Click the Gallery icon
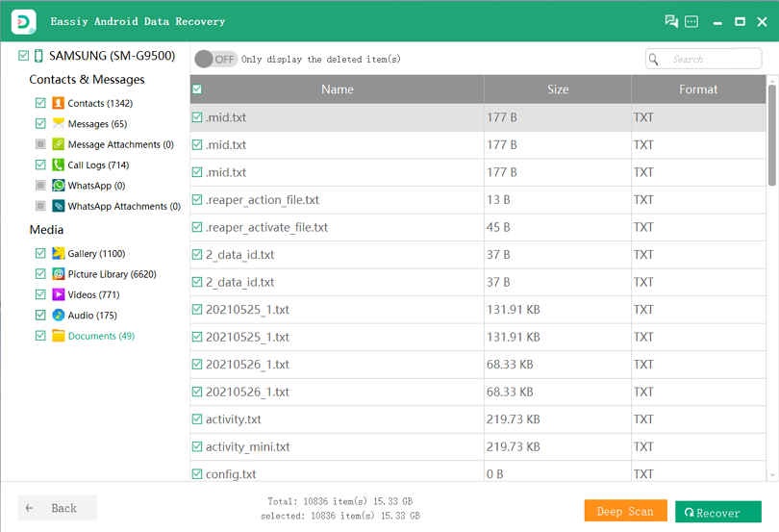The image size is (779, 532). point(58,254)
